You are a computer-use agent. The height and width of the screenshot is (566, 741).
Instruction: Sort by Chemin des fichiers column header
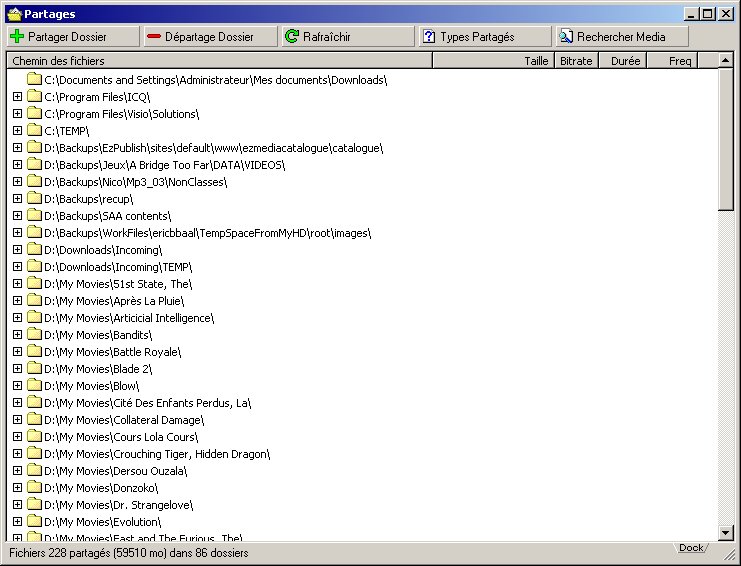click(218, 61)
